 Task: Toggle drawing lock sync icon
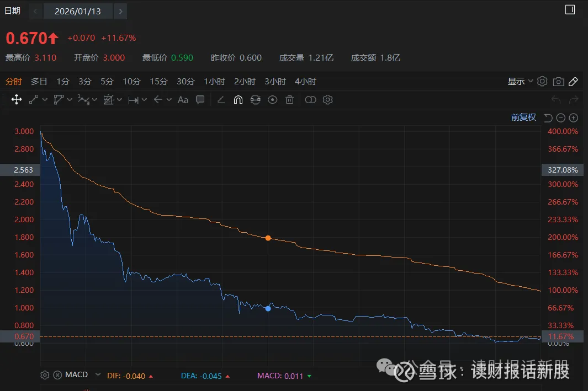coord(256,100)
